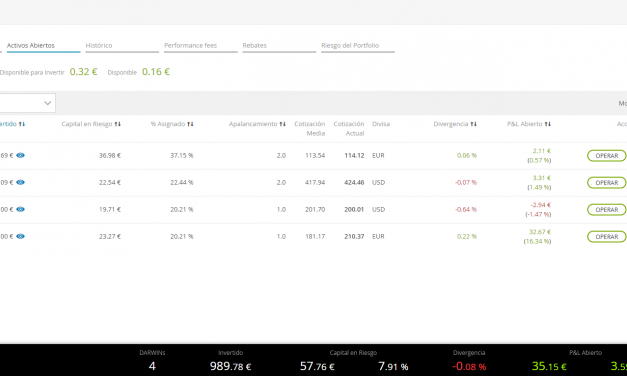Click the Cotización Media column header
This screenshot has width=627, height=376.
click(x=310, y=128)
